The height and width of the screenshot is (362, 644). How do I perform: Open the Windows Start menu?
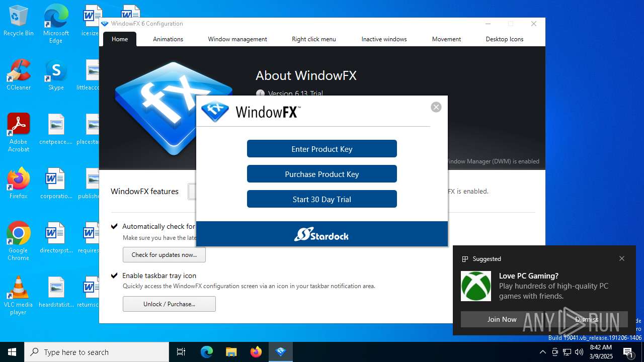(12, 352)
